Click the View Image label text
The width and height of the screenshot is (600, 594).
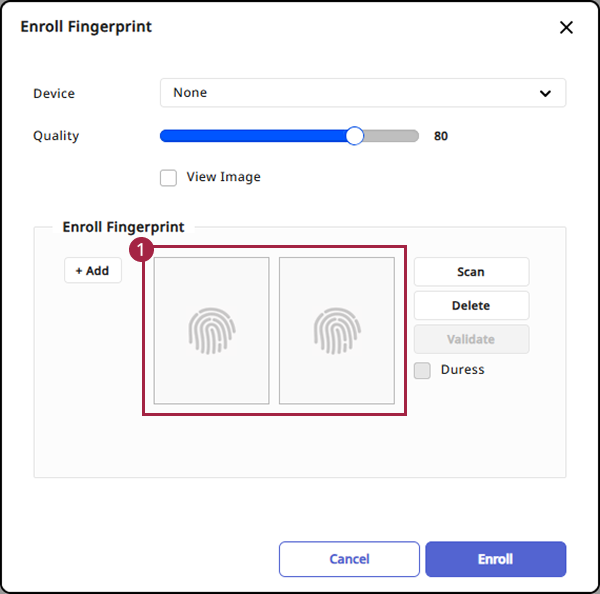pyautogui.click(x=223, y=177)
